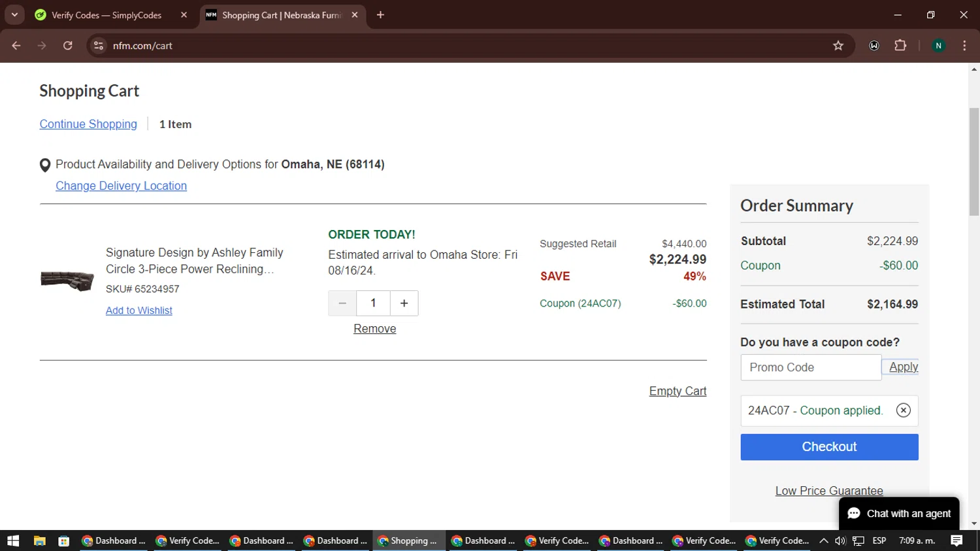Decrease item quantity with the minus button
Image resolution: width=980 pixels, height=551 pixels.
click(342, 303)
